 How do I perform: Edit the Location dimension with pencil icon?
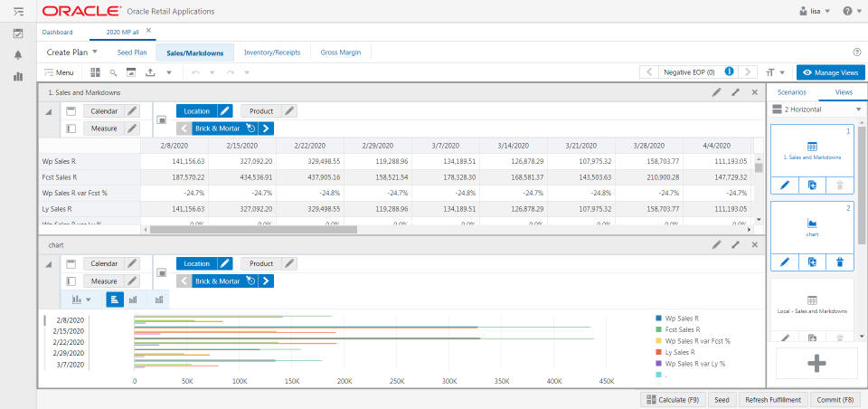[x=225, y=110]
